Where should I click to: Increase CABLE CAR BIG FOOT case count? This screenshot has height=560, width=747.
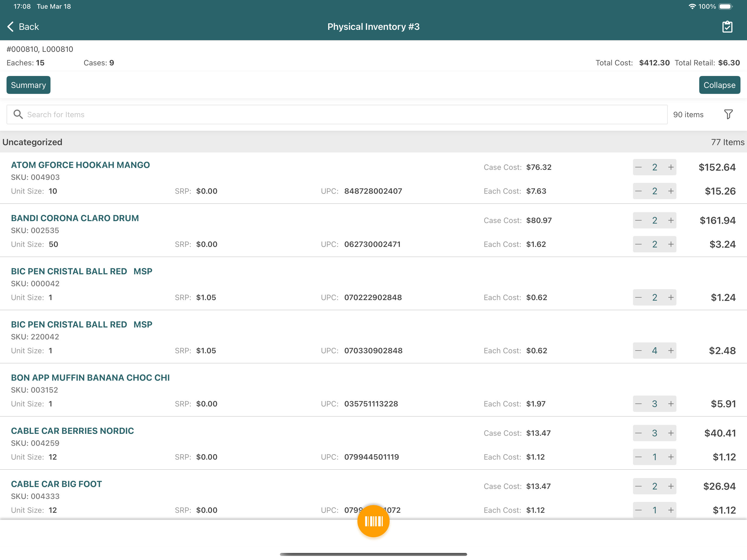click(x=671, y=486)
